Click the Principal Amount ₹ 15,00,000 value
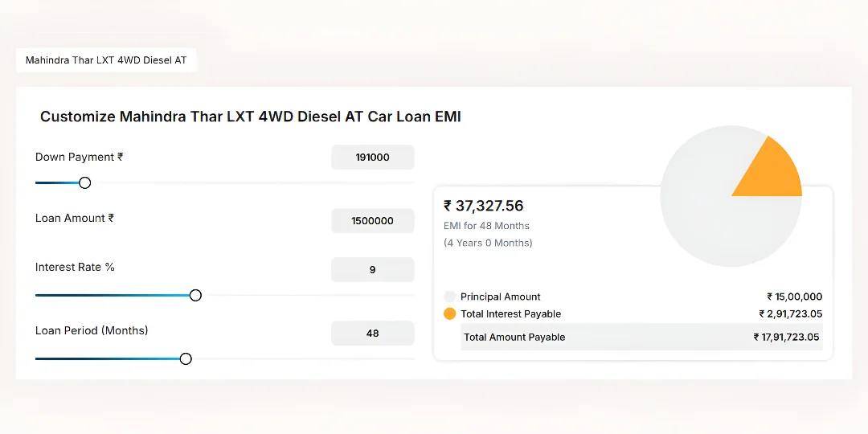 tap(794, 297)
